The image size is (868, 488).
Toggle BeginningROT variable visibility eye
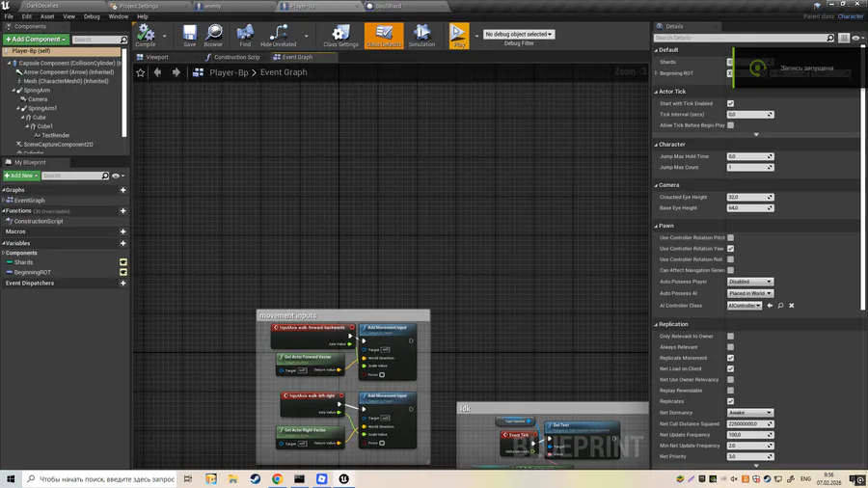click(x=122, y=272)
